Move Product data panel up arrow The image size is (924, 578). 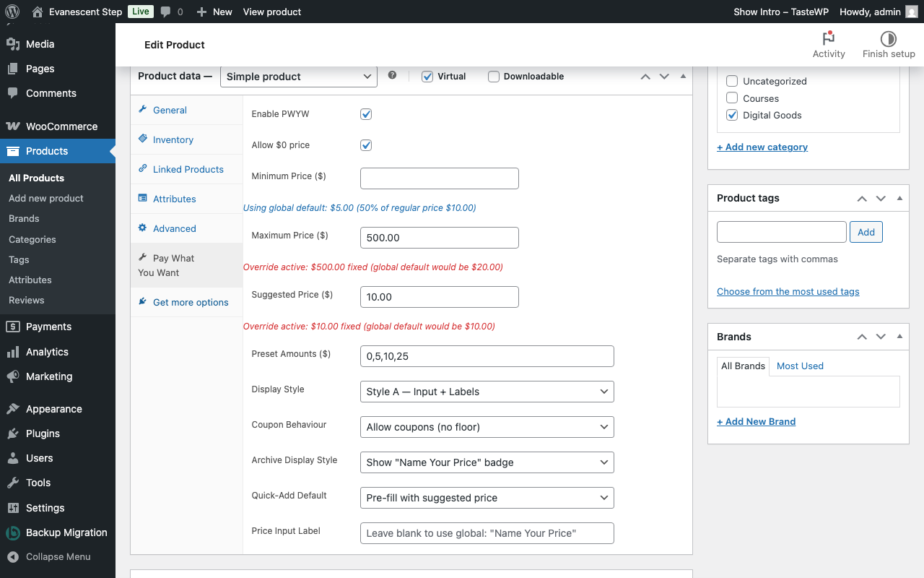click(x=645, y=77)
